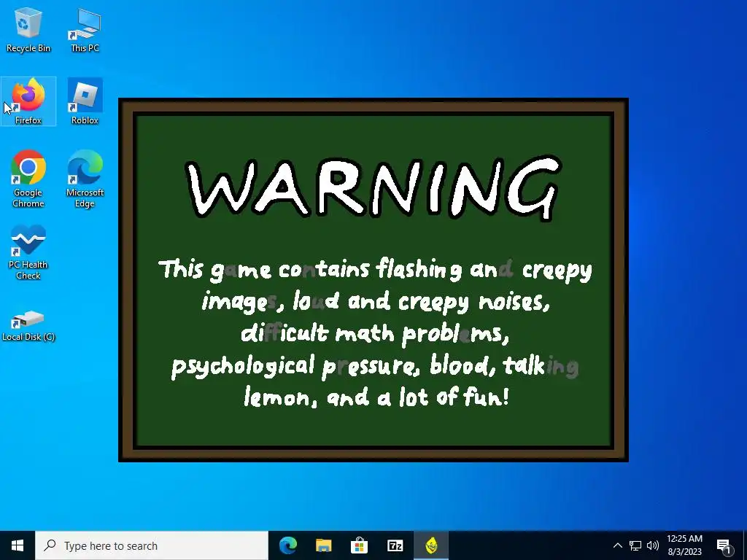Image resolution: width=747 pixels, height=560 pixels.
Task: Click the search magnifier icon in taskbar
Action: coord(50,545)
